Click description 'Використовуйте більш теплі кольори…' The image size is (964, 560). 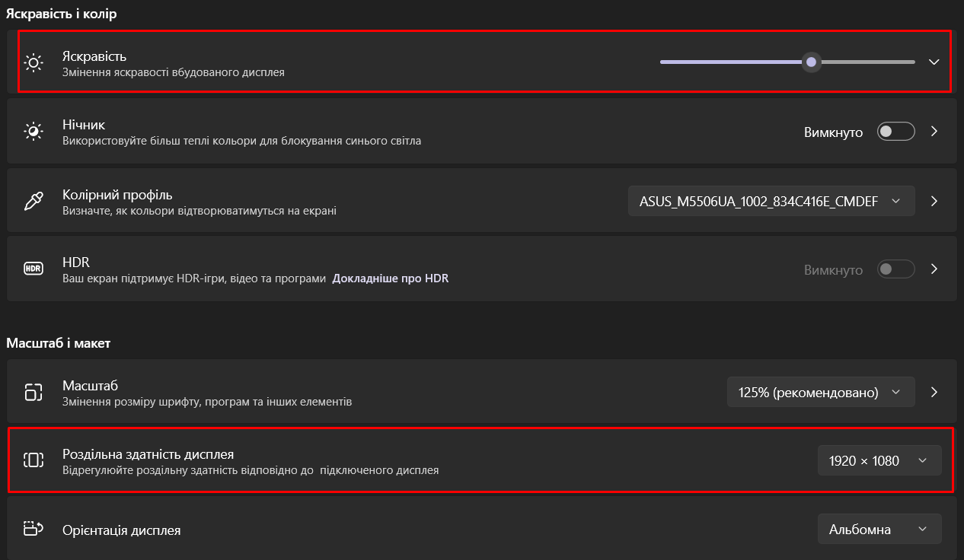241,141
